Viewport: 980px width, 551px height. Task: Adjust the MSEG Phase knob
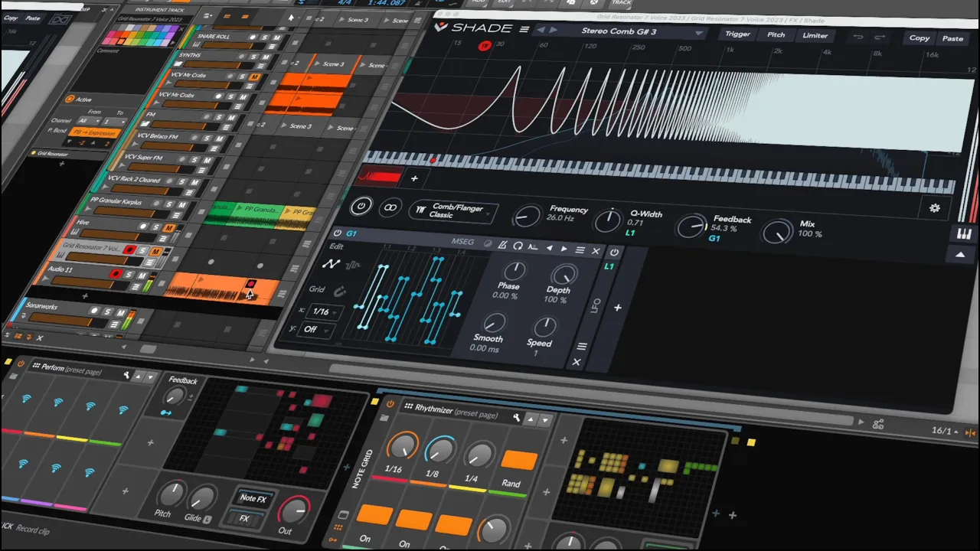point(514,270)
